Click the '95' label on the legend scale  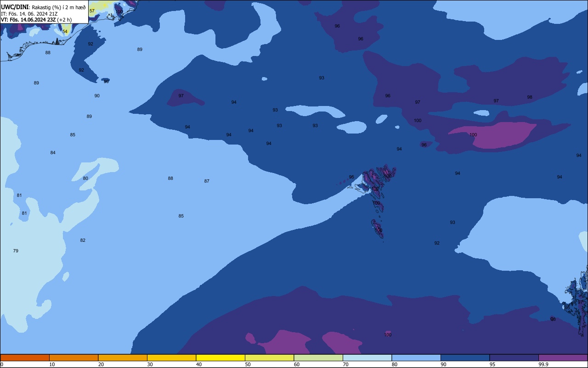[493, 364]
